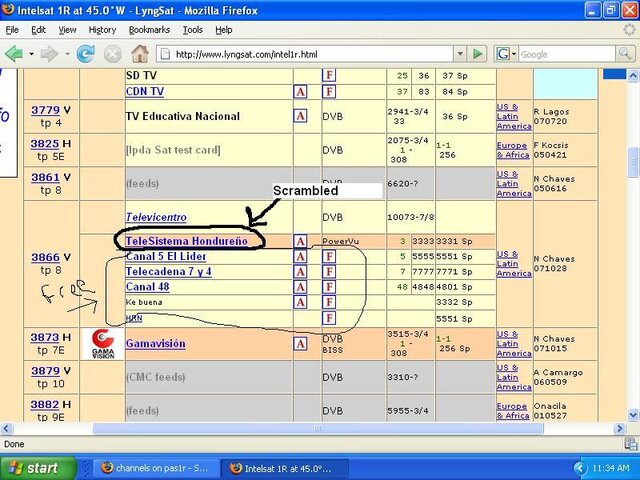Click the A icon in CDN TV row
640x480 pixels.
point(300,91)
